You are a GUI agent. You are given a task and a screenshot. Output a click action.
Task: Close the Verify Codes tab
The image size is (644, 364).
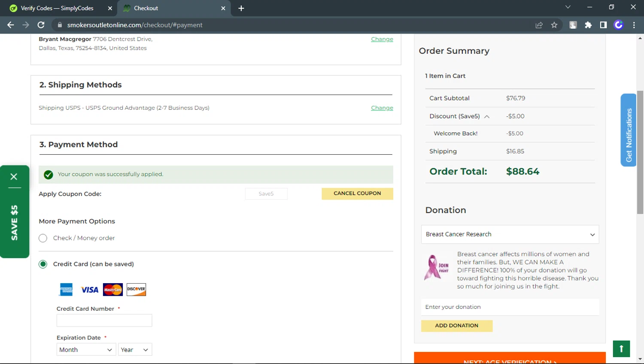pos(110,8)
